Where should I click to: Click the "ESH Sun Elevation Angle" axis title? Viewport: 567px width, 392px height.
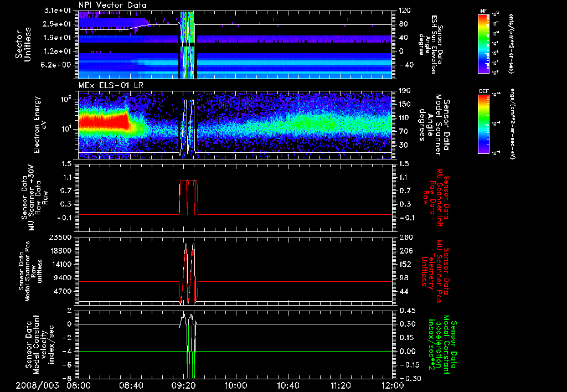430,44
